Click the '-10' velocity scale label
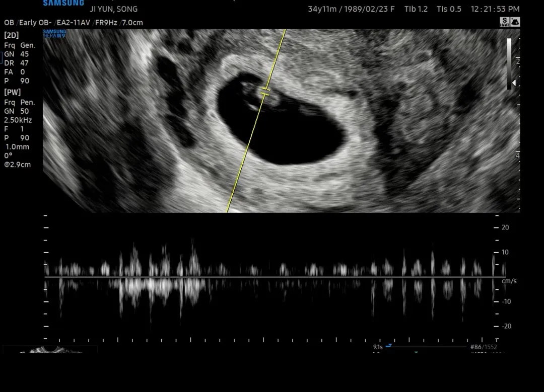Viewport: 544px width, 392px height. pos(506,301)
